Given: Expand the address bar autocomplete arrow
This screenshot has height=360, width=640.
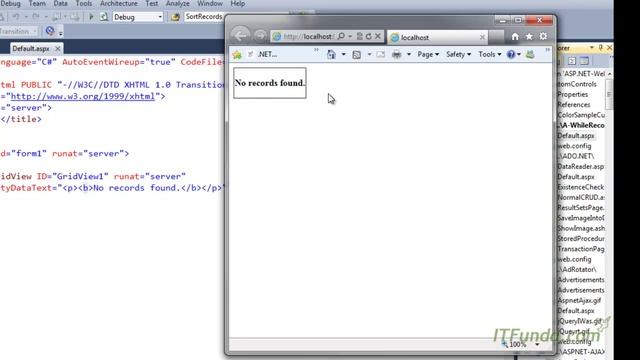Looking at the screenshot, I should (x=350, y=36).
